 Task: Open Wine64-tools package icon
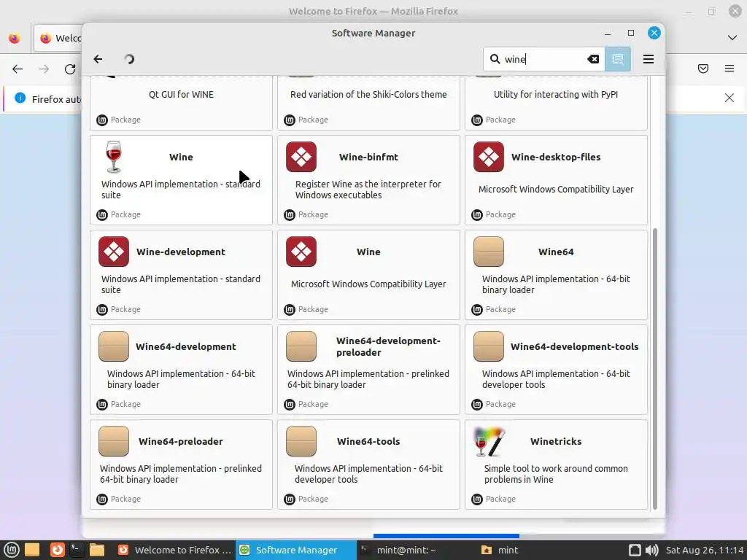tap(301, 441)
